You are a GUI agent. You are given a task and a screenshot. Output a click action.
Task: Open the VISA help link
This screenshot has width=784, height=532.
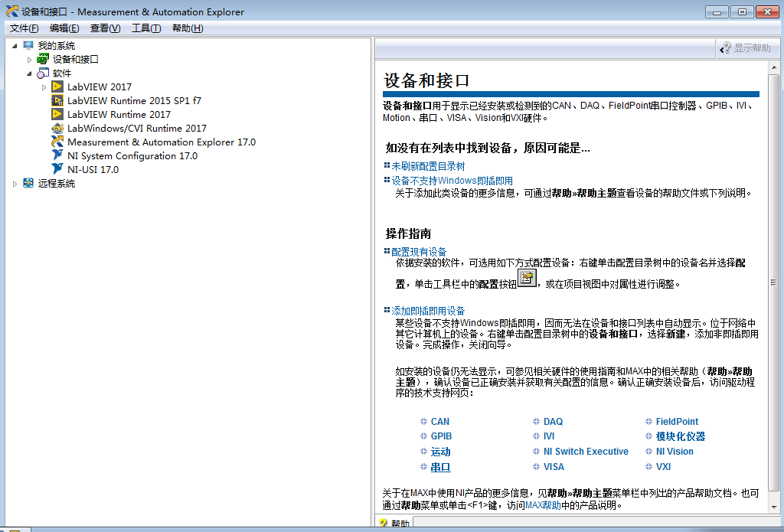point(554,466)
